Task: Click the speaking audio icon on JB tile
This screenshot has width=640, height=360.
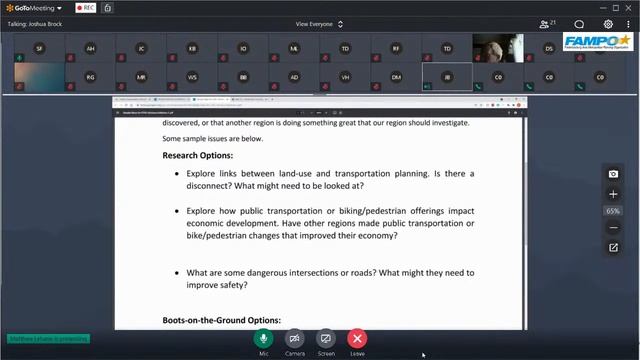Action: [427, 87]
